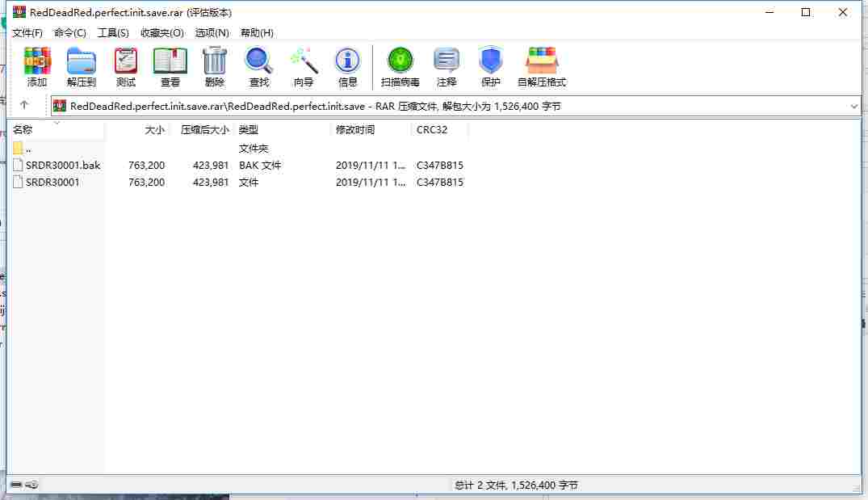Click the Virus Scan (扫描病毒) icon

[400, 61]
